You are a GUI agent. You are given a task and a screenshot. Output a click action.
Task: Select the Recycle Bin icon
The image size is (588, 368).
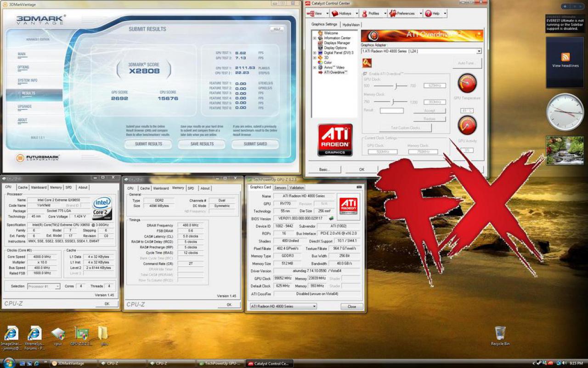tap(500, 336)
